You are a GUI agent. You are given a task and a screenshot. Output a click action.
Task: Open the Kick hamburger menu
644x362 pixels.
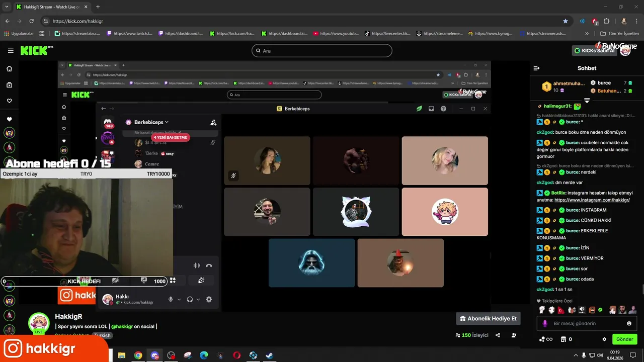(11, 51)
